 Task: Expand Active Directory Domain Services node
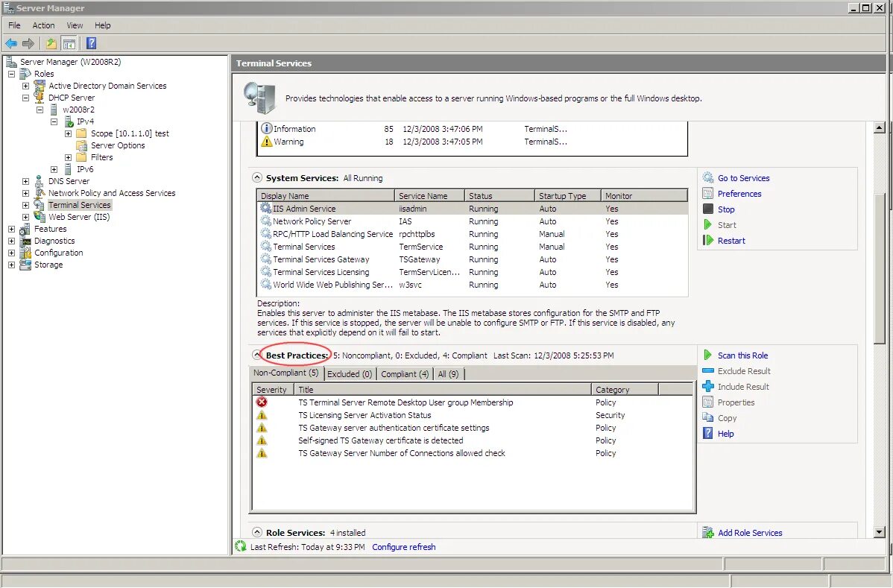point(25,86)
